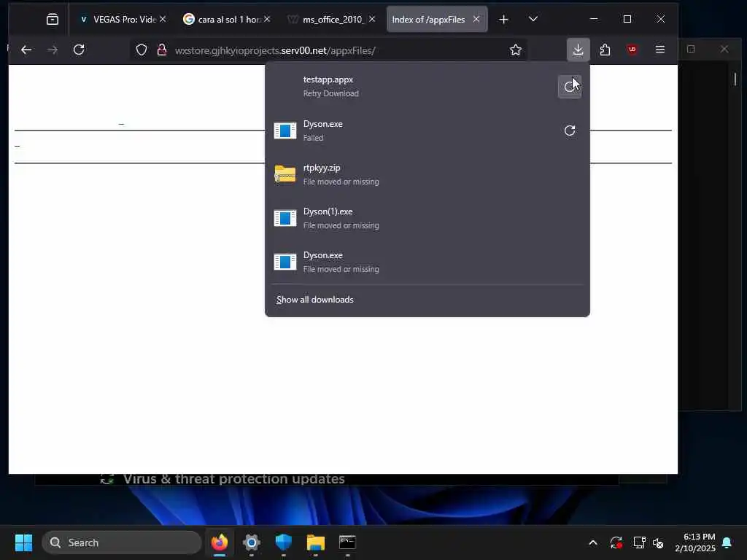Select Dyson(1).exe download entry

pyautogui.click(x=427, y=218)
